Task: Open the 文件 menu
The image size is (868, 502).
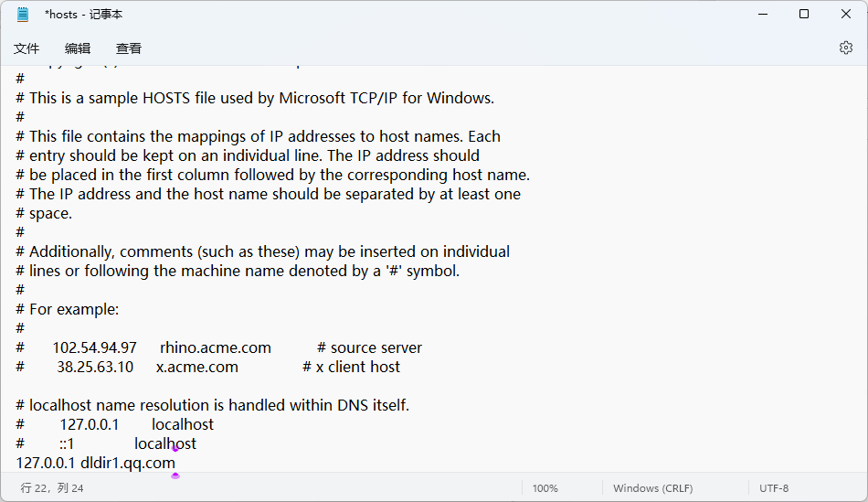Action: coord(26,48)
